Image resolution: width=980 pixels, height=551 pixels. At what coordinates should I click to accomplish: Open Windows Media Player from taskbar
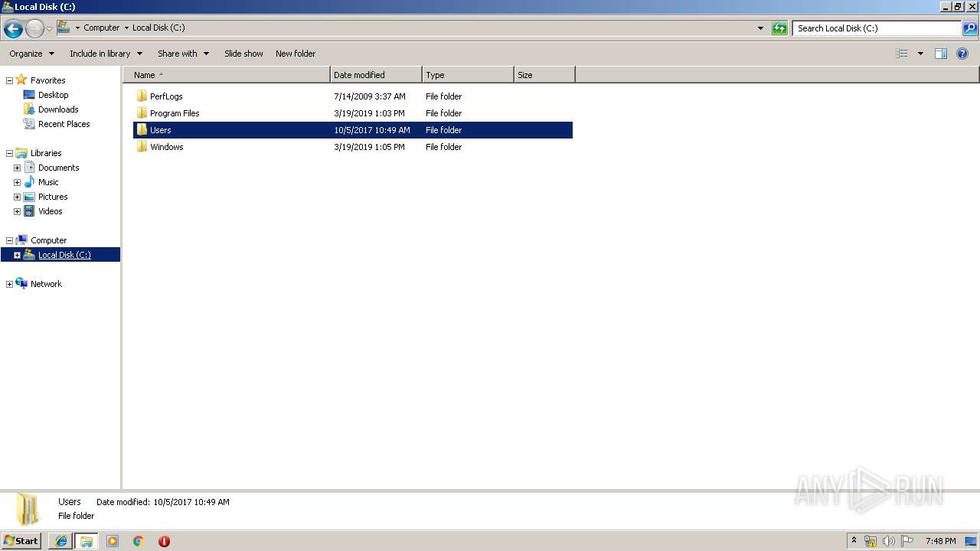tap(113, 541)
